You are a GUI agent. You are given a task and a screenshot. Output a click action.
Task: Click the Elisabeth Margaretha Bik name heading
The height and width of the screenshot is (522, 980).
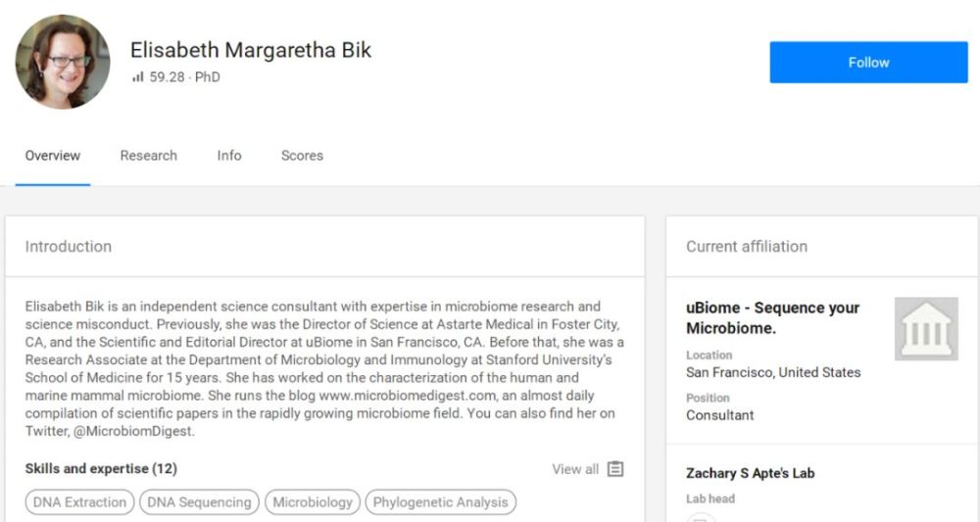point(251,50)
